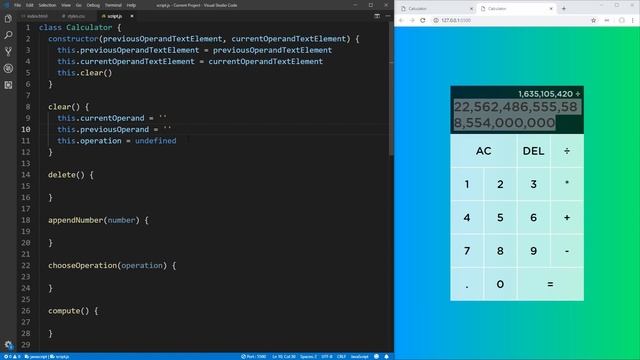Open the Edit menu in VS Code
Screen dimensions: 640x360
(30, 5)
